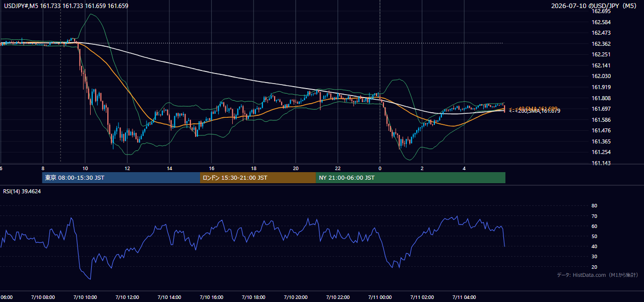The height and width of the screenshot is (302, 644).
Task: Click price axis label 162.584
Action: click(x=601, y=22)
